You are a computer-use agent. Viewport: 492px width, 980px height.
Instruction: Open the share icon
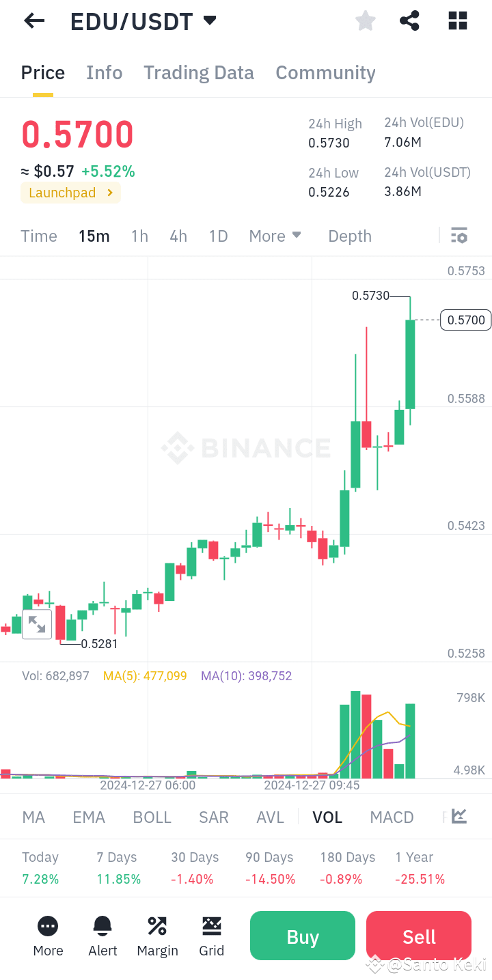[x=409, y=20]
